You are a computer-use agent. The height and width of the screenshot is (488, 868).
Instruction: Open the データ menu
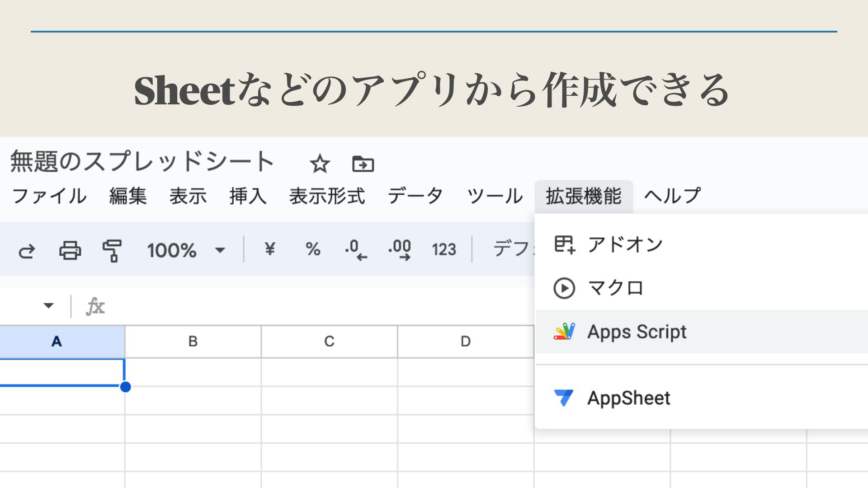coord(415,196)
